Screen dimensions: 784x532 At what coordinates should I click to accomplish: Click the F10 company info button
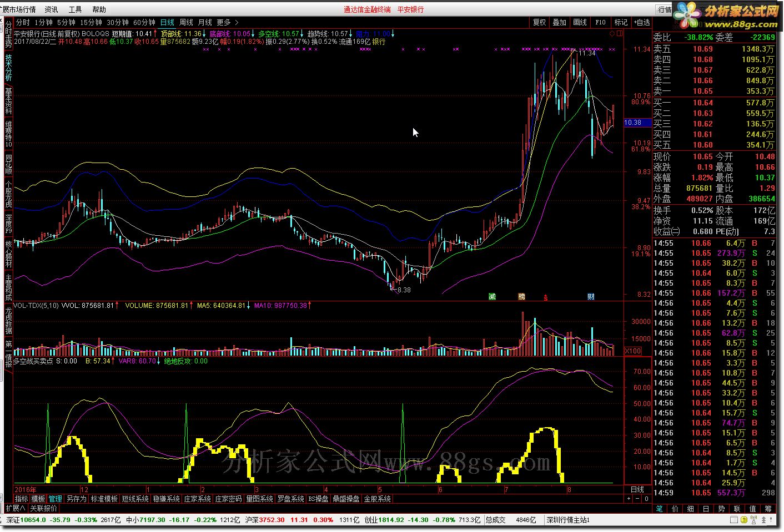click(600, 22)
